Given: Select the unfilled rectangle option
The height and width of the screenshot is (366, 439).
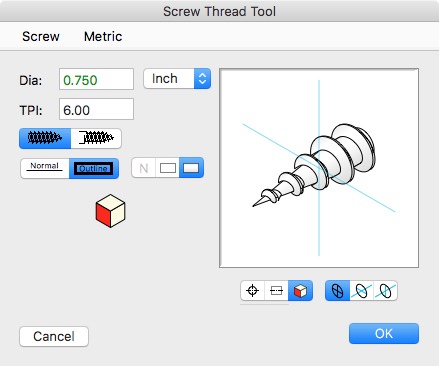Looking at the screenshot, I should [167, 168].
